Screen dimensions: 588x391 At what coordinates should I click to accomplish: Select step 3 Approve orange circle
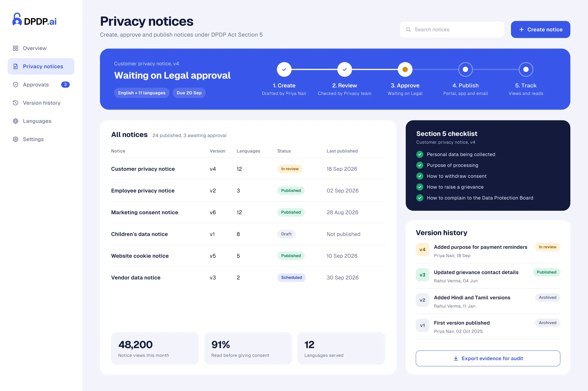(x=405, y=70)
